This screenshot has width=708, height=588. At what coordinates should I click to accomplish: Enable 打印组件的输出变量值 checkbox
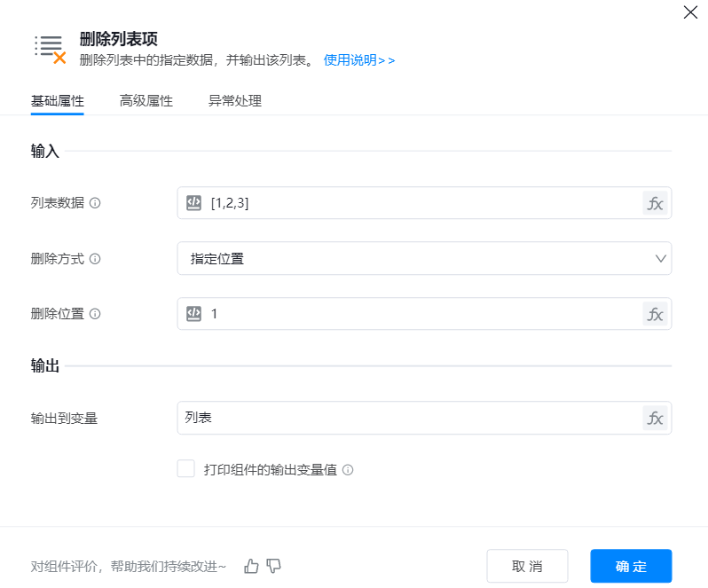(185, 469)
